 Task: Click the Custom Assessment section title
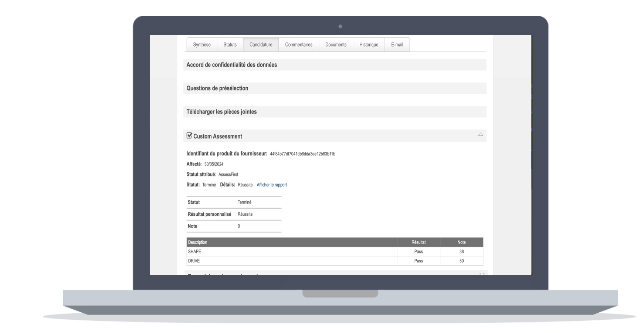tap(217, 137)
